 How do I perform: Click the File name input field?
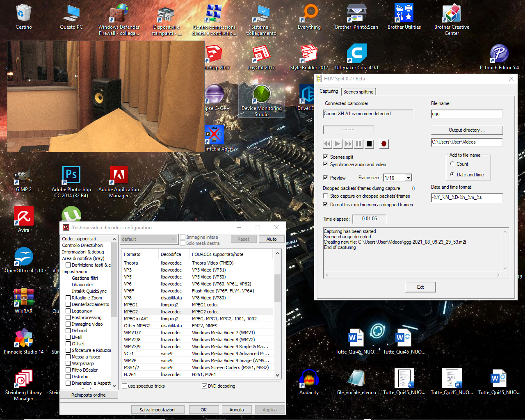point(466,114)
